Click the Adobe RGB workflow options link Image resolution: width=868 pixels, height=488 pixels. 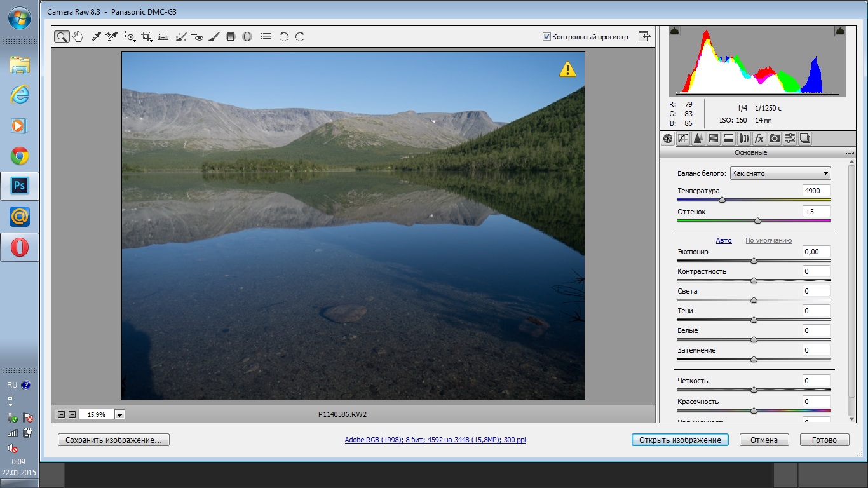[435, 440]
